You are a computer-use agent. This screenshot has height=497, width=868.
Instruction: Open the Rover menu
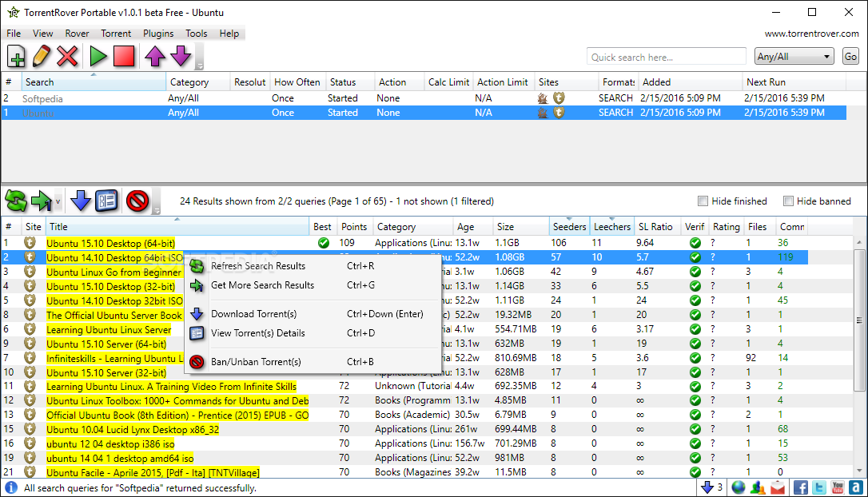pyautogui.click(x=77, y=34)
